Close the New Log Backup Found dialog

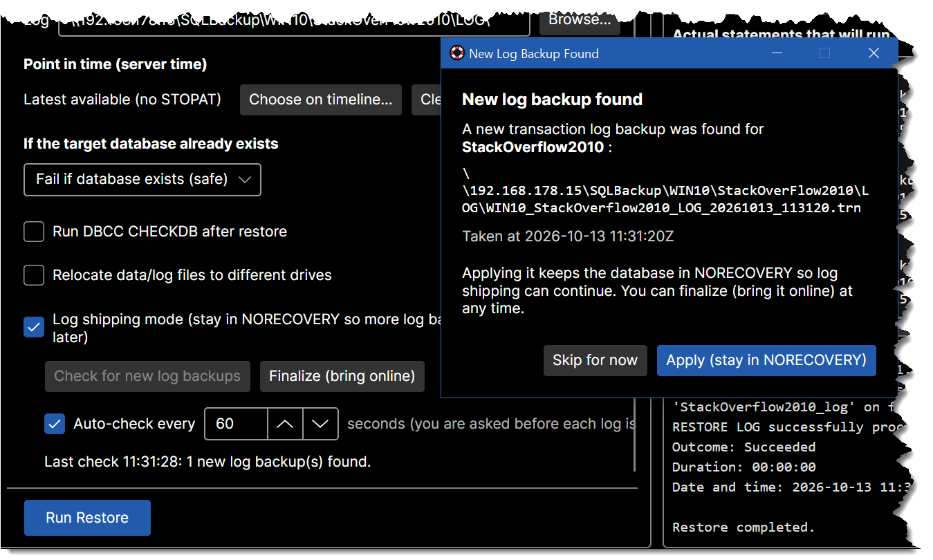[x=874, y=53]
